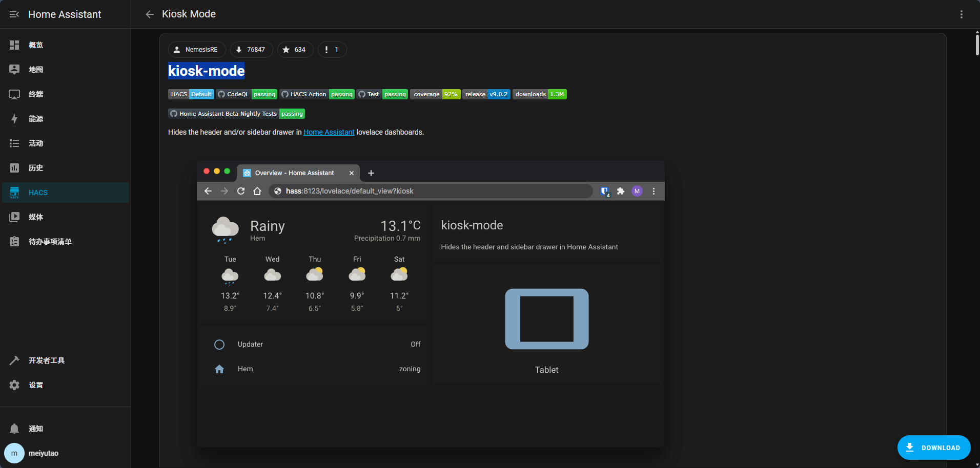The height and width of the screenshot is (468, 980).
Task: Open the meiyutao user profile
Action: 43,453
